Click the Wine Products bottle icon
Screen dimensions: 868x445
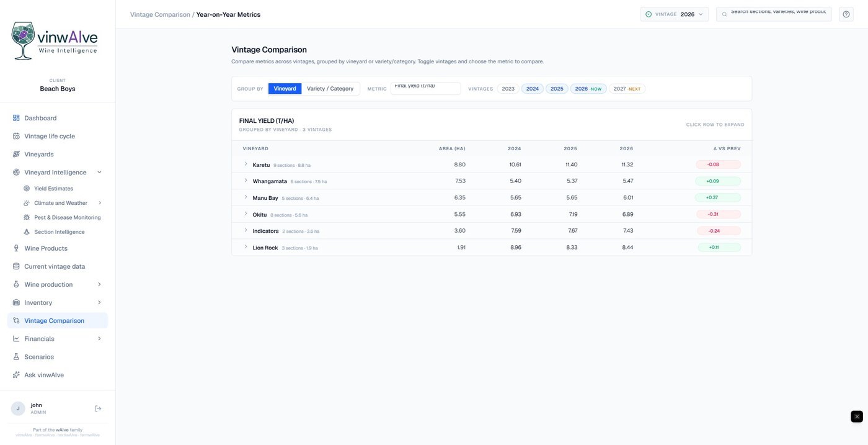16,248
